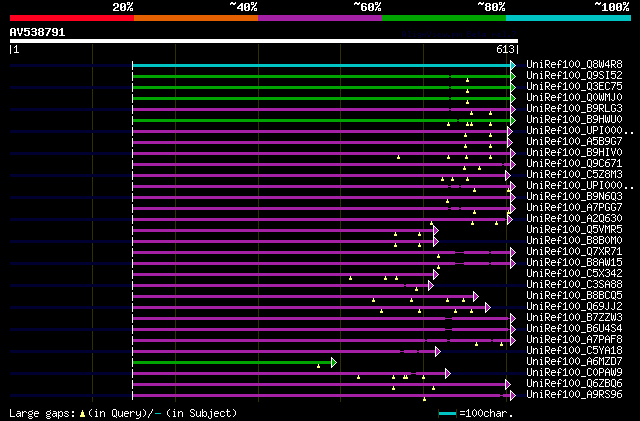Click the green arrowhead ending the Q9SI52 alignment
640x421 pixels.
click(x=513, y=76)
